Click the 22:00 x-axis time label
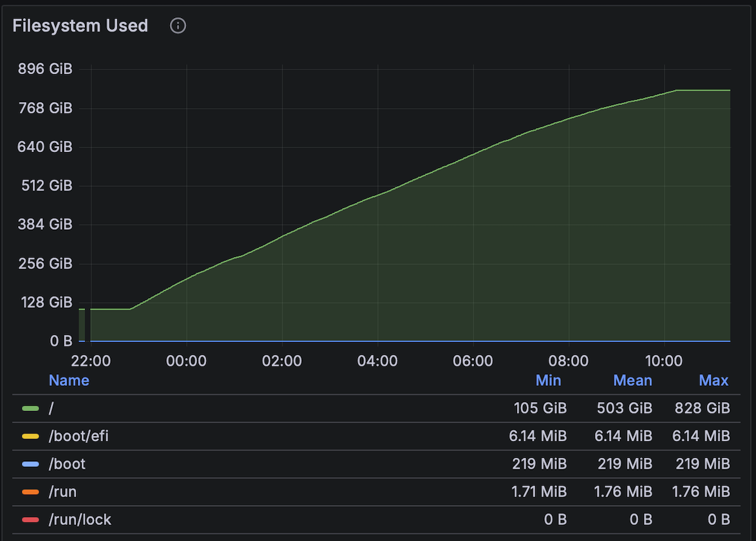This screenshot has width=756, height=541. 91,361
